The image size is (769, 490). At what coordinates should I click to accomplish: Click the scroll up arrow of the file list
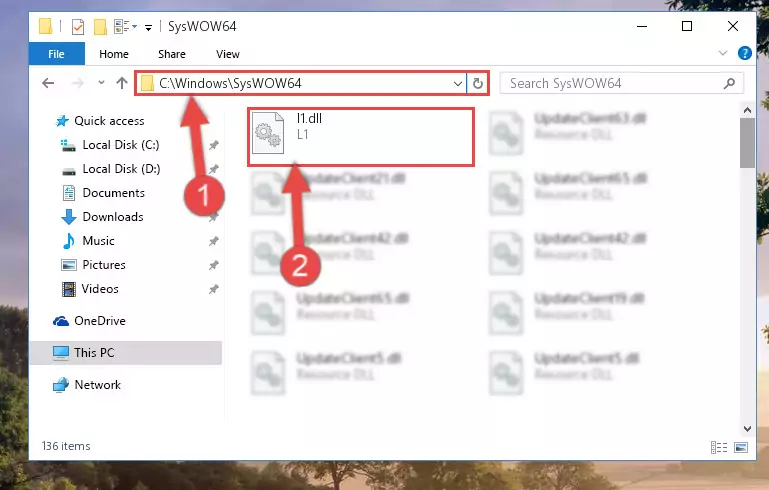pyautogui.click(x=747, y=110)
